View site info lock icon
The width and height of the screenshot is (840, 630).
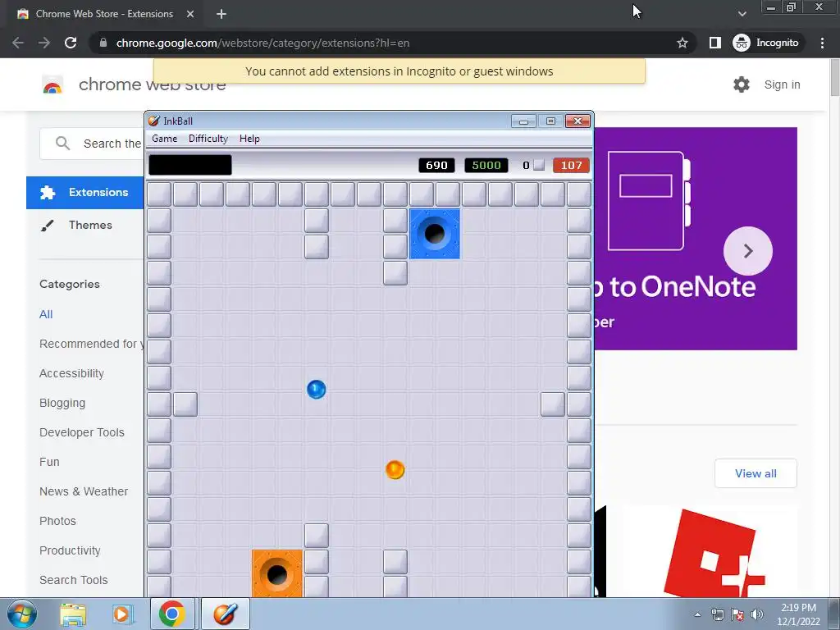103,43
